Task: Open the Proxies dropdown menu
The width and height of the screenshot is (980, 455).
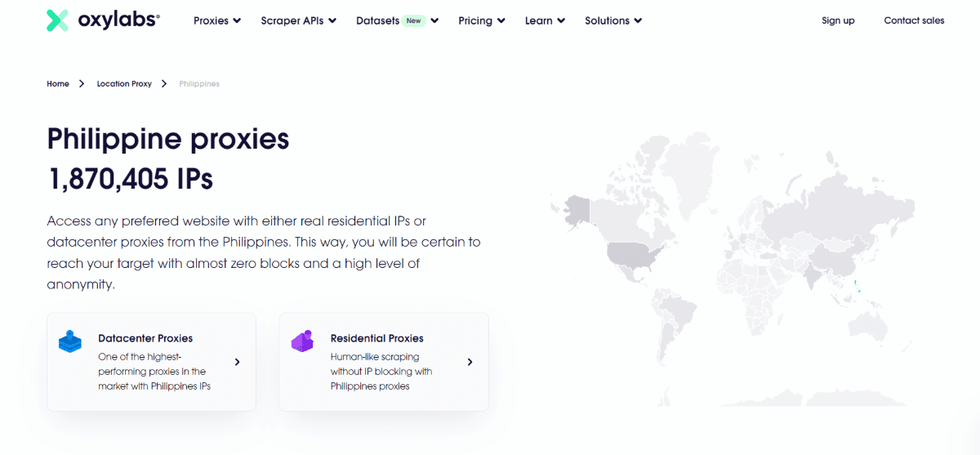Action: 217,20
